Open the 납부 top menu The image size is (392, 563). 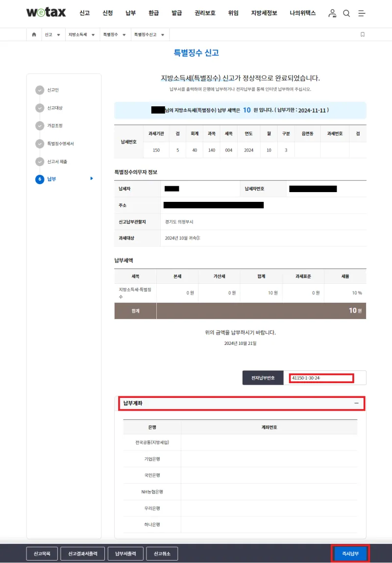pos(130,13)
